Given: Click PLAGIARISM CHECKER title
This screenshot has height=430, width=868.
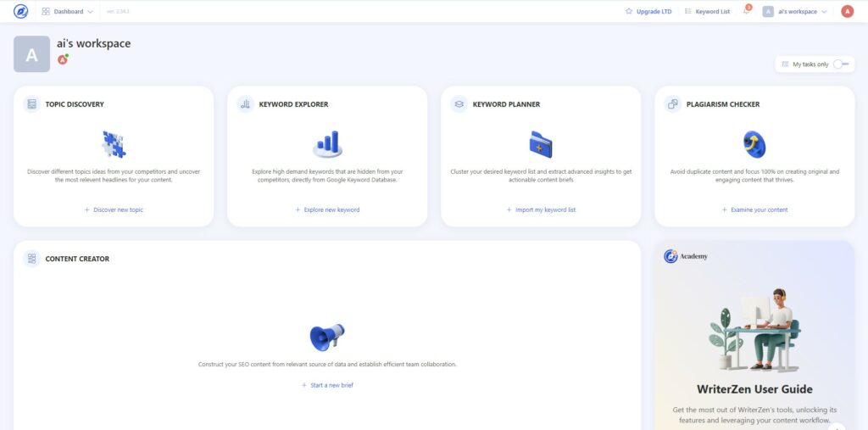Looking at the screenshot, I should tap(723, 104).
